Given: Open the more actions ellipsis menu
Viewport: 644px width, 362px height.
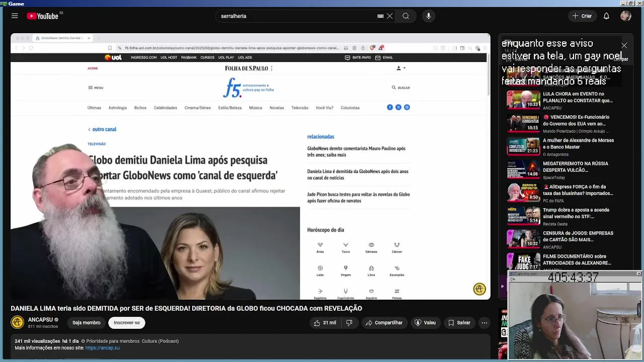Looking at the screenshot, I should (x=484, y=323).
